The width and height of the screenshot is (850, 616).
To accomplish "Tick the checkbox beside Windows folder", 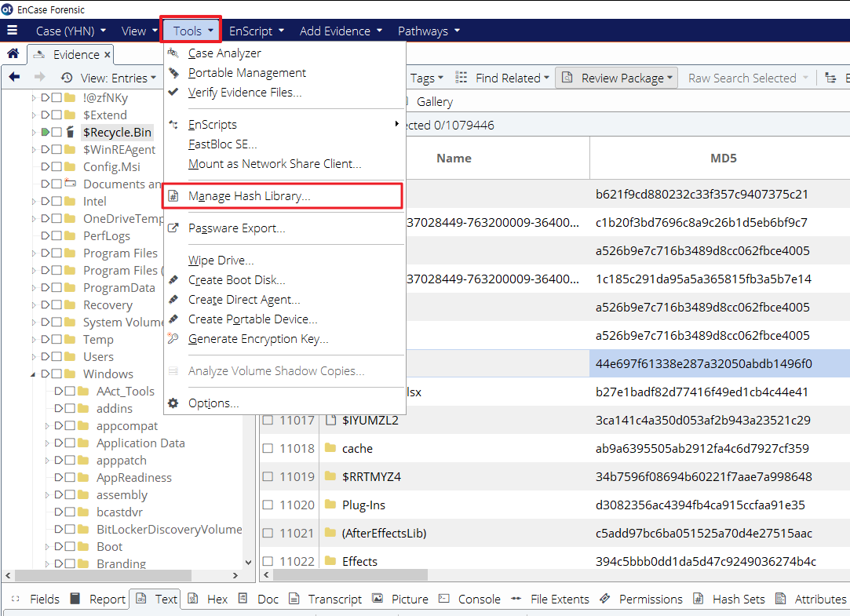I will click(57, 374).
